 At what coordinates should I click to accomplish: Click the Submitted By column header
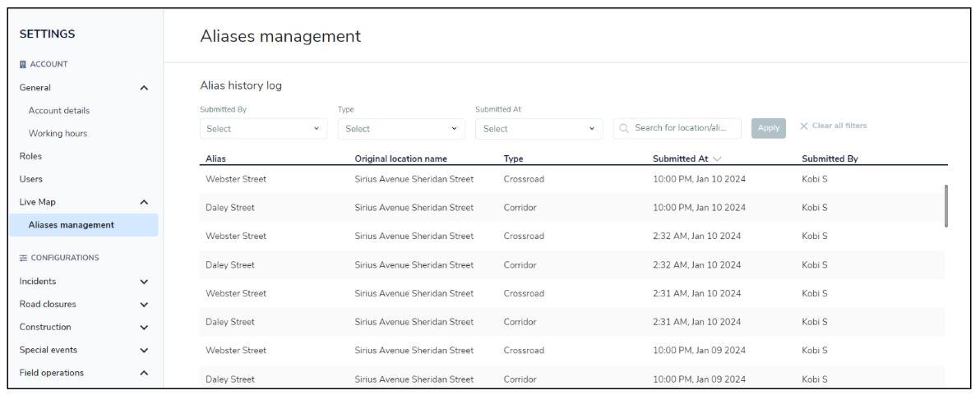(830, 159)
